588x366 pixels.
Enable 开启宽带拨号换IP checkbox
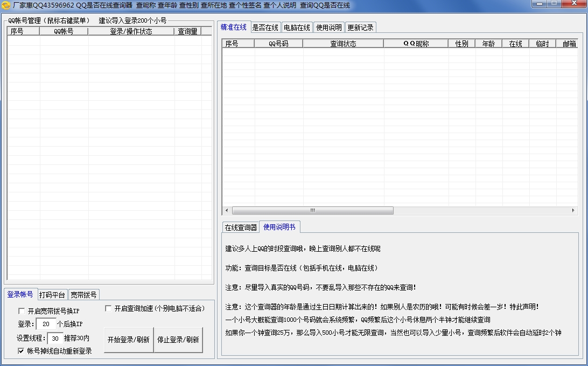coord(22,311)
